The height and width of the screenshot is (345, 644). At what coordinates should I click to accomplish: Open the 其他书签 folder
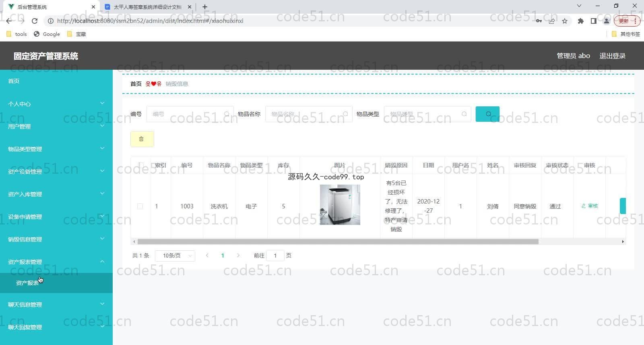click(x=625, y=34)
